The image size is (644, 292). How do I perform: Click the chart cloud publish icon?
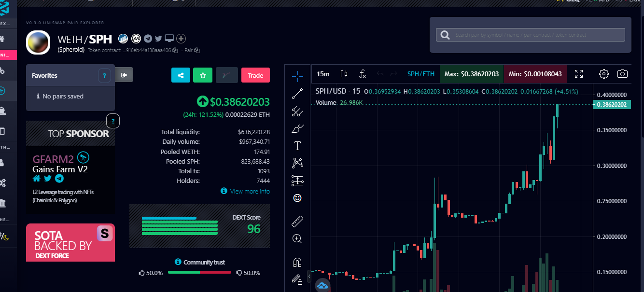pos(322,286)
